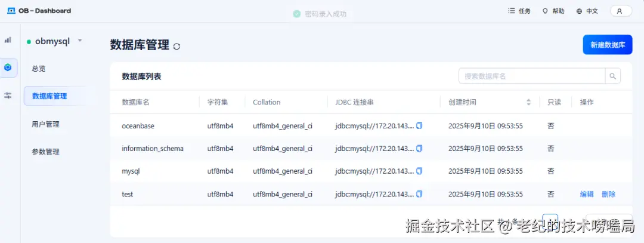This screenshot has width=644, height=243.
Task: Click JDBC connection text in oceanbase row
Action: (x=374, y=126)
